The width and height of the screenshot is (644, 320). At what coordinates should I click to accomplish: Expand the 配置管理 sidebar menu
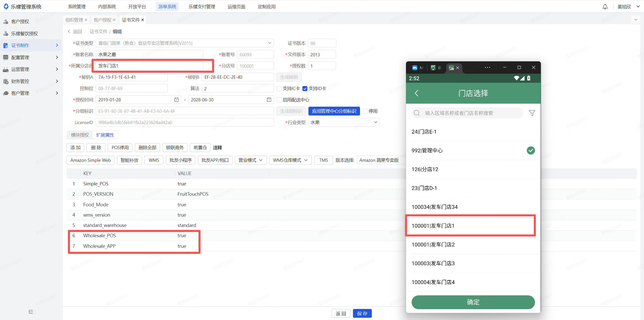click(57, 57)
